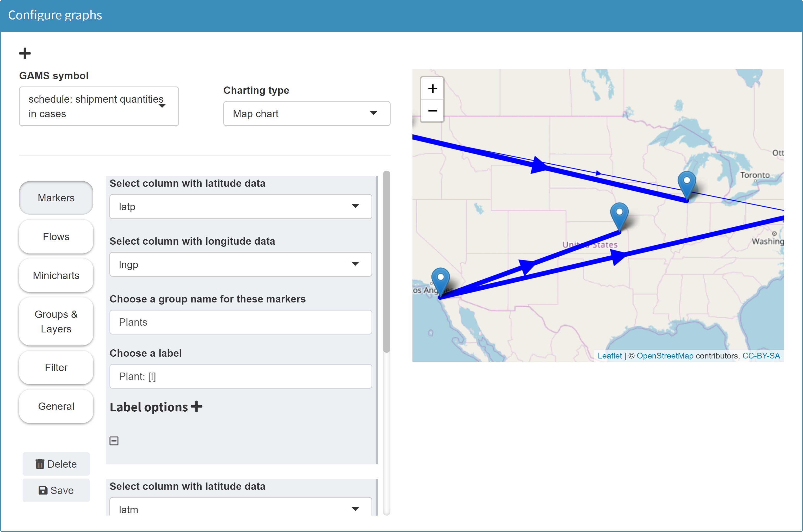
Task: Open the Charting type dropdown
Action: pos(306,114)
